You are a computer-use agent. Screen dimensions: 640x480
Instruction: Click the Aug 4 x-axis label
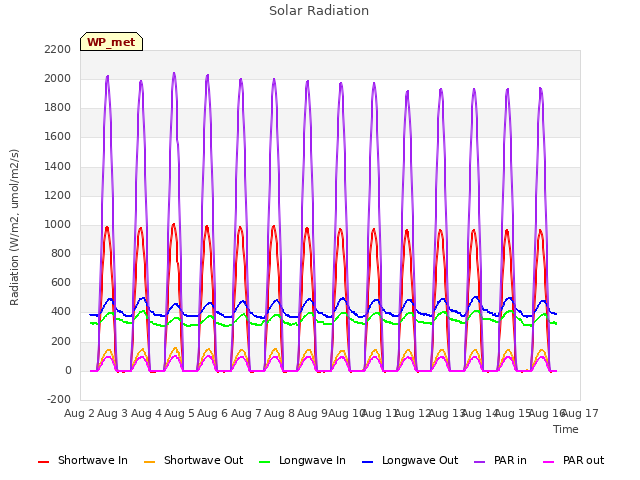[x=146, y=413]
